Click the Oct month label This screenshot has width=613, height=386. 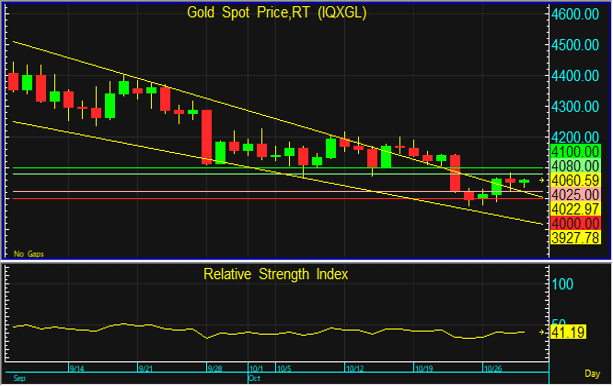click(x=255, y=378)
